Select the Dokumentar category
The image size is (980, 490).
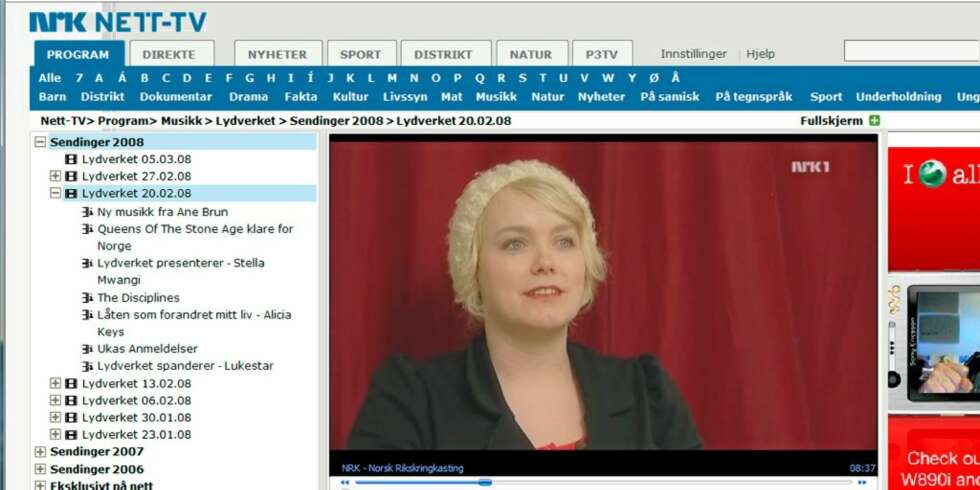(176, 97)
